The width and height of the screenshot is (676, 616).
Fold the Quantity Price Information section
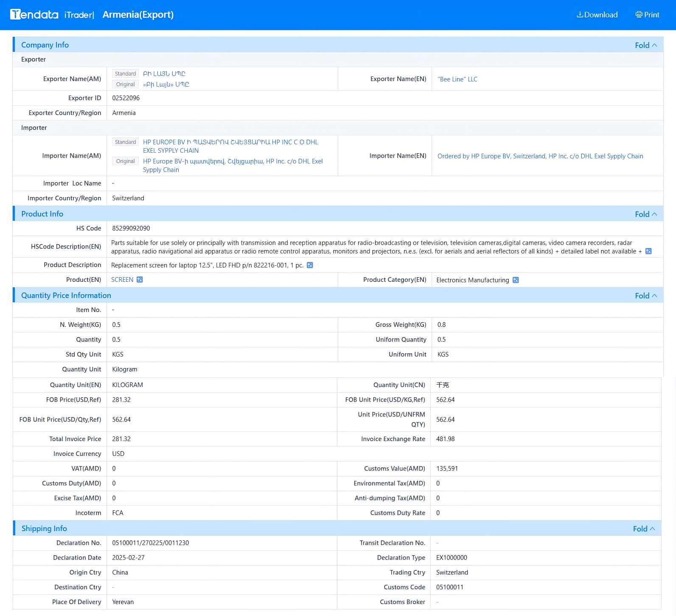click(646, 295)
